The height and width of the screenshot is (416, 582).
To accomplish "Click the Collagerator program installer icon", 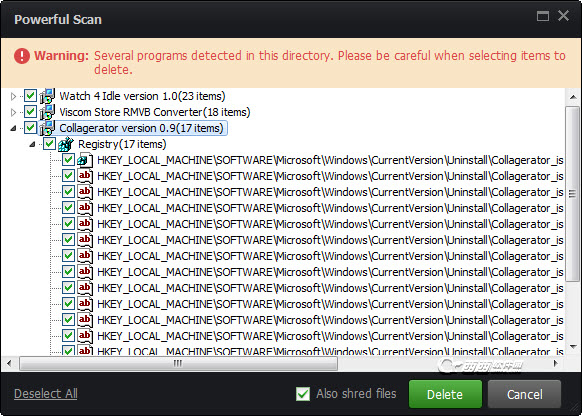I will 48,128.
